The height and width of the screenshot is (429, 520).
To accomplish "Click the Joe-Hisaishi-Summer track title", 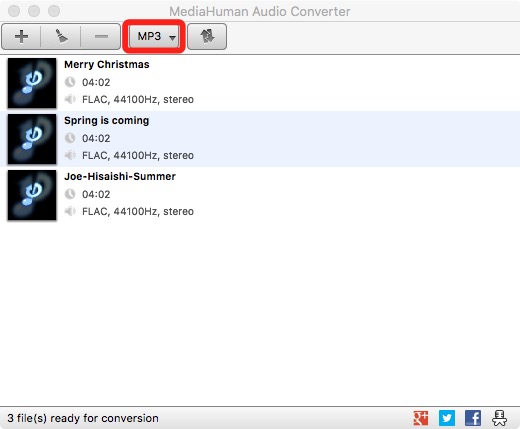I will 120,176.
